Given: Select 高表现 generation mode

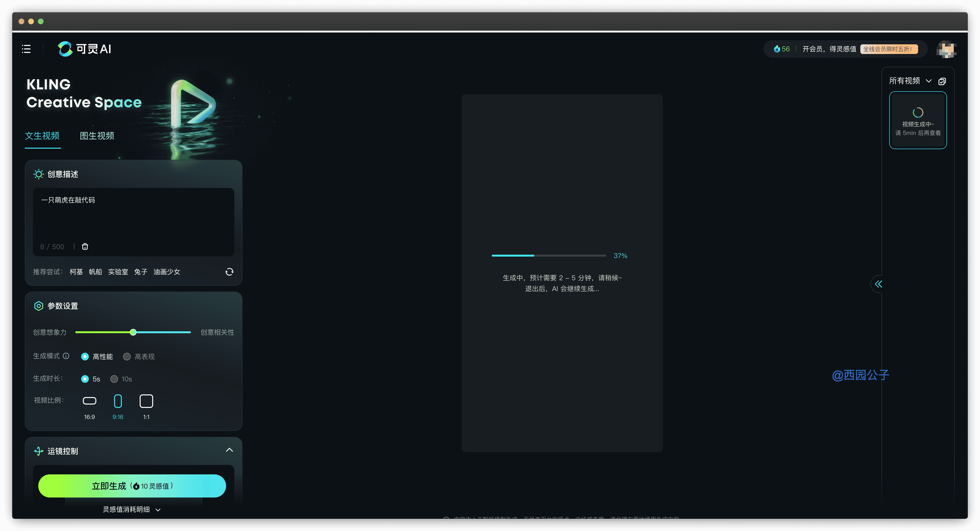Looking at the screenshot, I should [139, 356].
